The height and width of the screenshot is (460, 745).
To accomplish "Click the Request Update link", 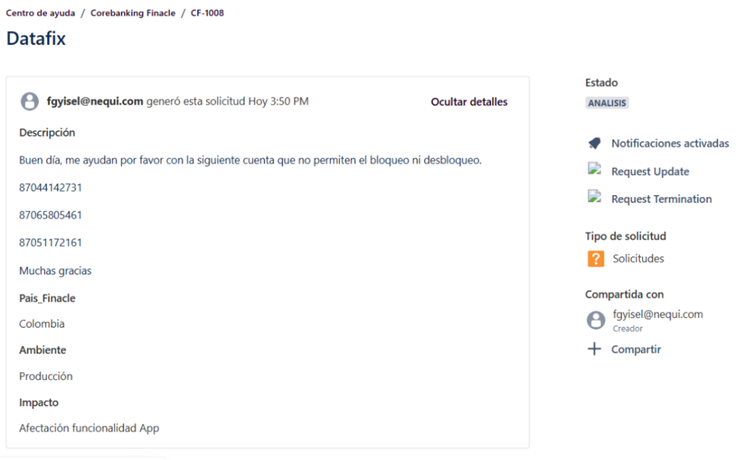I will [x=650, y=171].
